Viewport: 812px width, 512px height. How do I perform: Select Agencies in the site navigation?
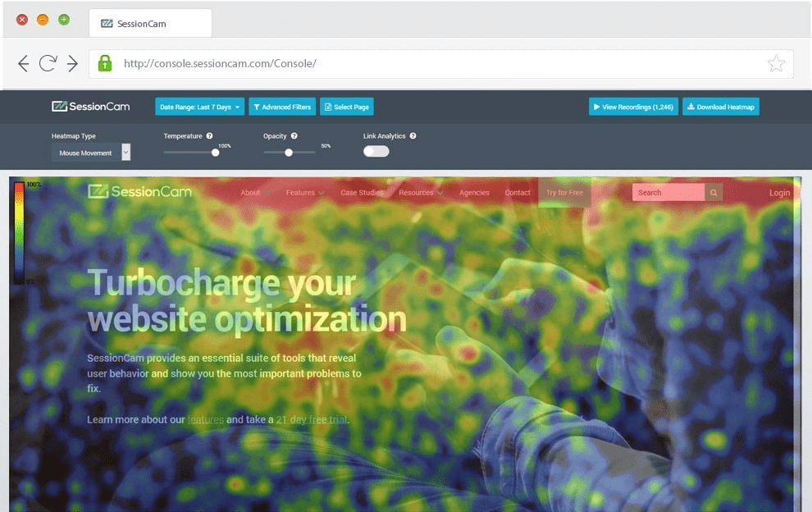(x=474, y=192)
